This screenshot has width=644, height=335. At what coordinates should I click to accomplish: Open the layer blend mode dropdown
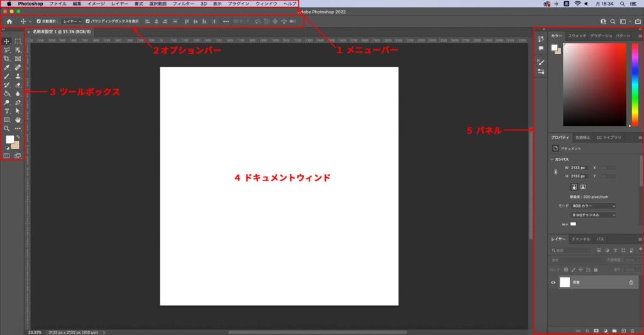[577, 260]
